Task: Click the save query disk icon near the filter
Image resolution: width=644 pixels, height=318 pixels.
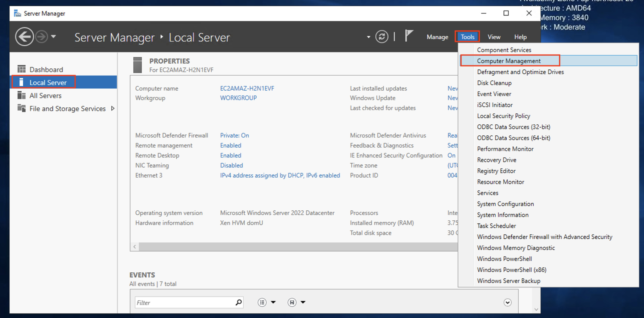Action: [x=292, y=302]
